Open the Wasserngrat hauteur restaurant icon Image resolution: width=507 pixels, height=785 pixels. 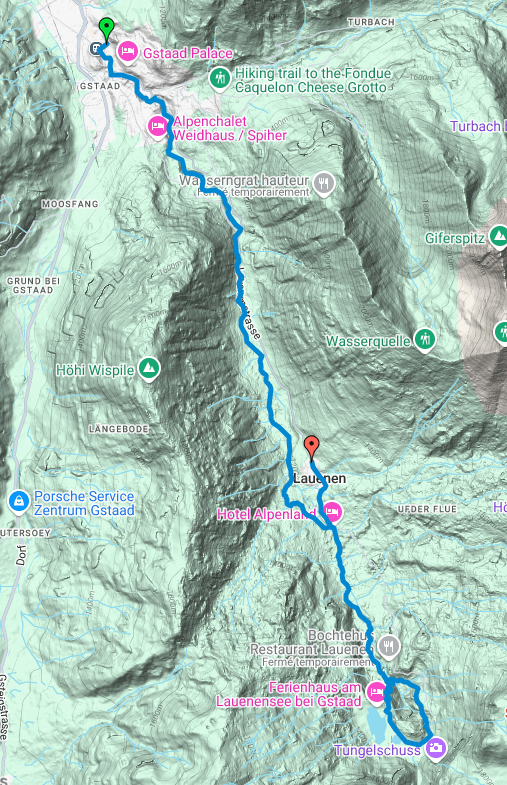[x=324, y=185]
